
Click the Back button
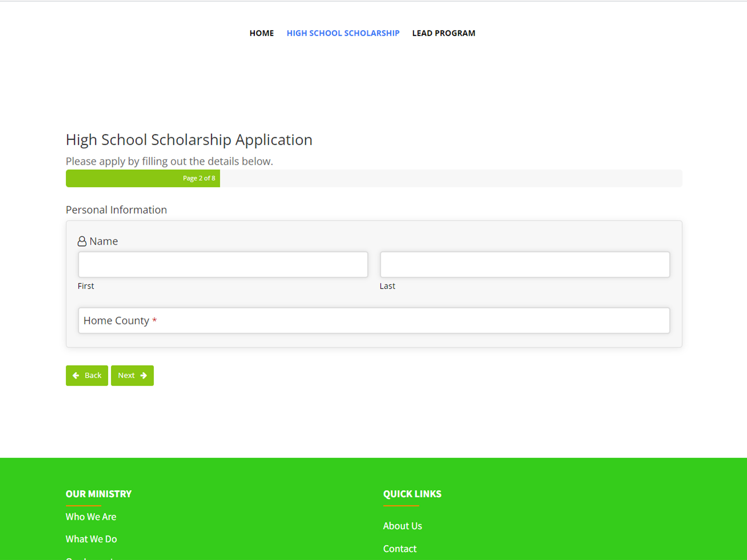coord(87,375)
